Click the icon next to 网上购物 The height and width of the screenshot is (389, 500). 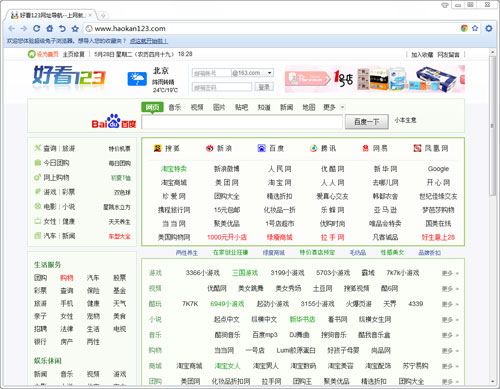click(38, 177)
